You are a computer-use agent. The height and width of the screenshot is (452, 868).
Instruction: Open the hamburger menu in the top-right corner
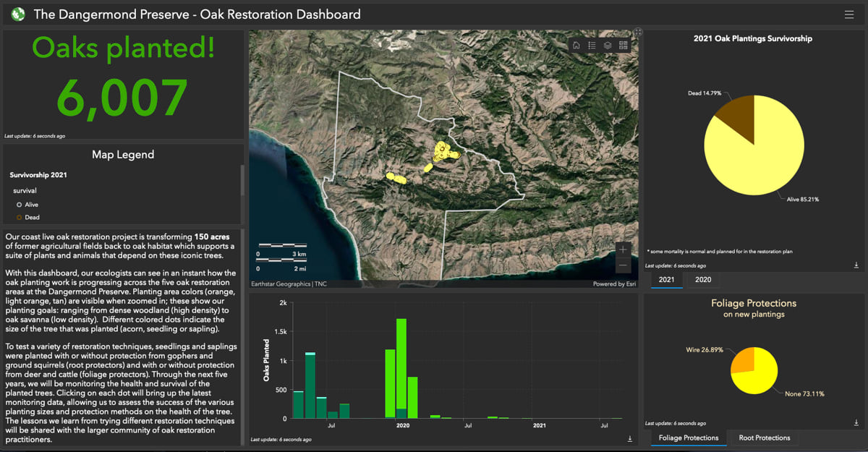[849, 13]
